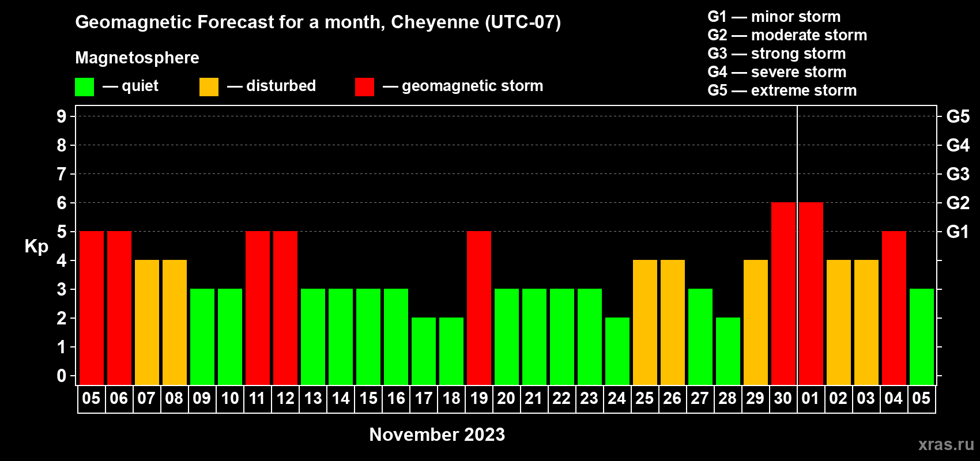
Task: Click the 'G5 — extreme storm' legend text
Action: tap(782, 90)
